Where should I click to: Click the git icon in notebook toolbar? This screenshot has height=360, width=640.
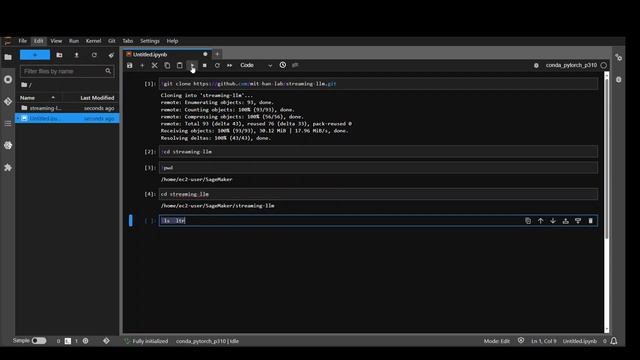295,65
